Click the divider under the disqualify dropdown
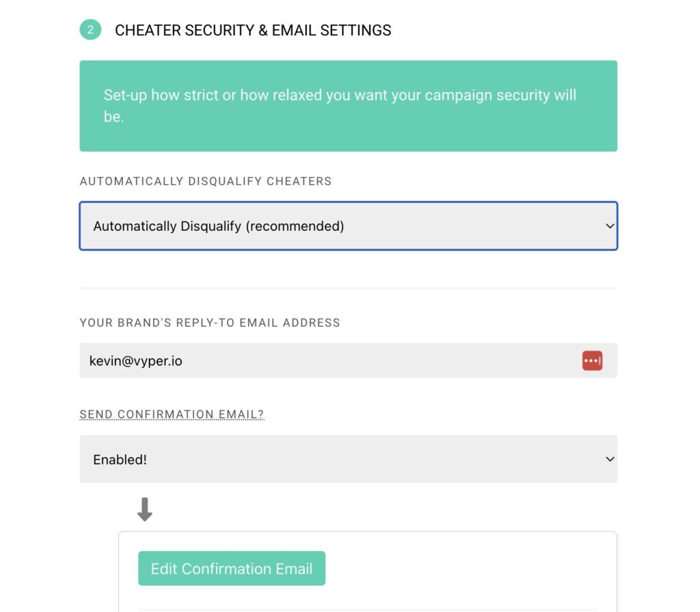This screenshot has width=700, height=612. [x=348, y=288]
